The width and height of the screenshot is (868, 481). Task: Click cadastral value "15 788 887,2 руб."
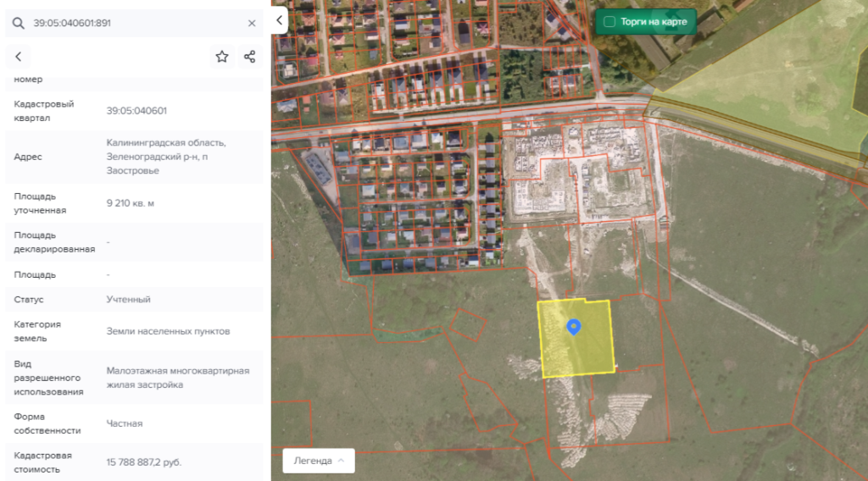pyautogui.click(x=144, y=462)
